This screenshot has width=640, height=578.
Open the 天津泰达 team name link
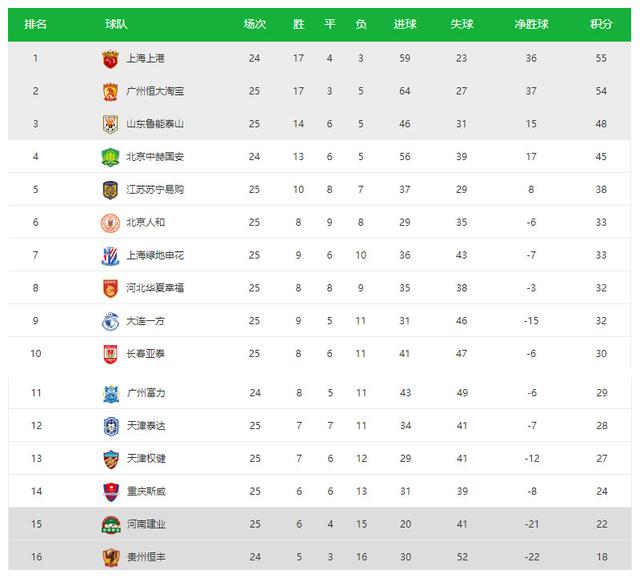click(x=145, y=426)
